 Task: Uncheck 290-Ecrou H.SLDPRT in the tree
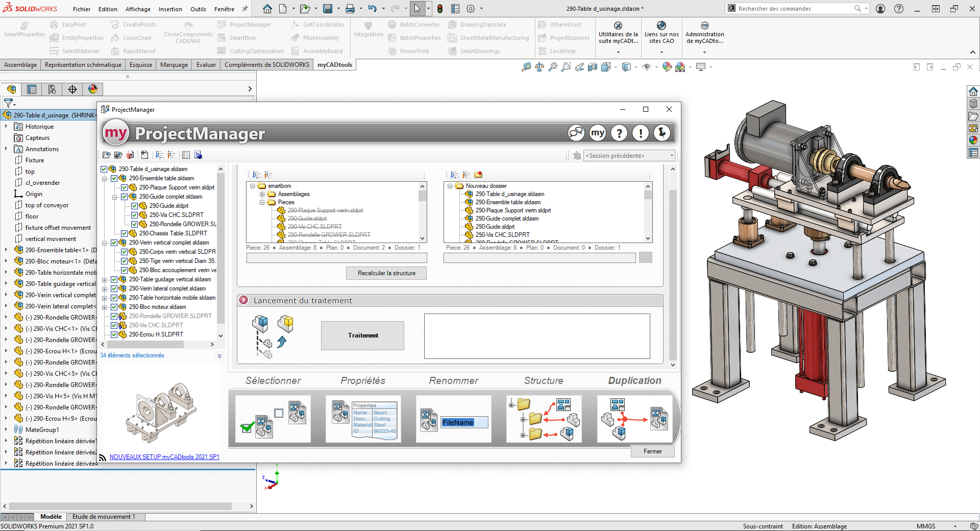click(114, 334)
